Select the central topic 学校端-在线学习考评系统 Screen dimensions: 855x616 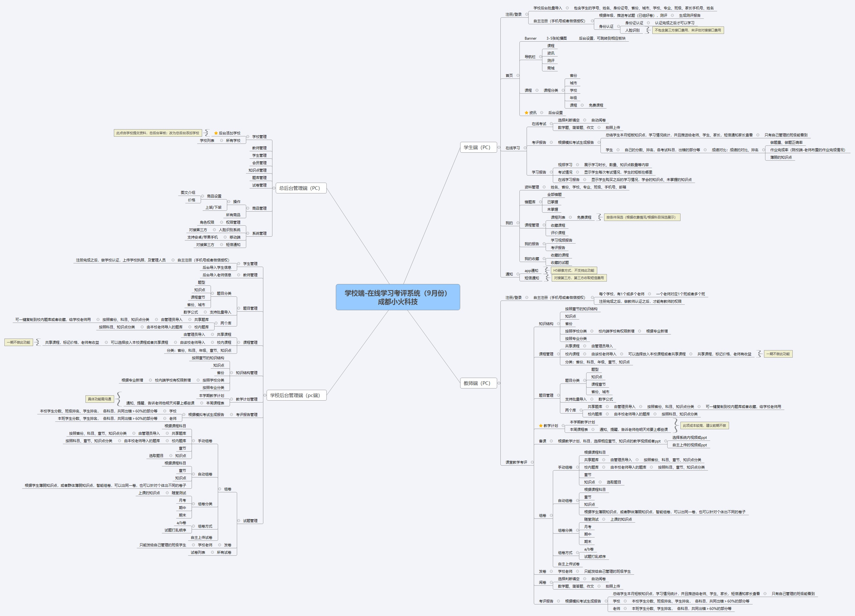click(398, 297)
